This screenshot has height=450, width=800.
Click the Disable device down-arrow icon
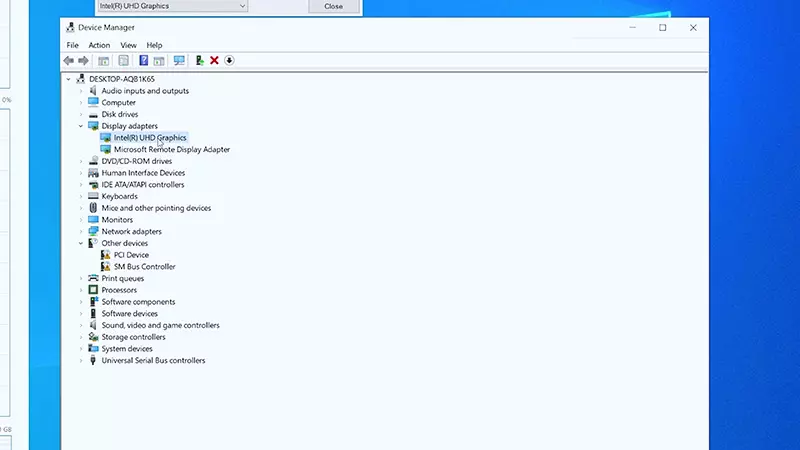(x=229, y=61)
